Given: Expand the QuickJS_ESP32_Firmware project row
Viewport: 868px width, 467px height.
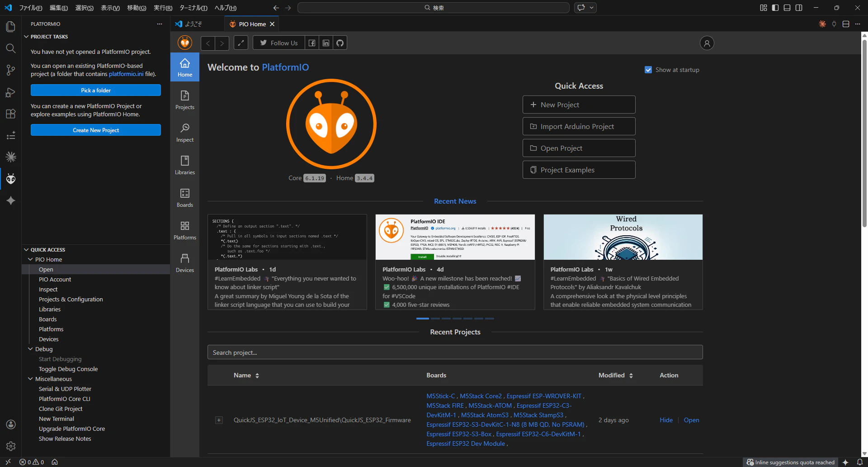Looking at the screenshot, I should tap(219, 420).
